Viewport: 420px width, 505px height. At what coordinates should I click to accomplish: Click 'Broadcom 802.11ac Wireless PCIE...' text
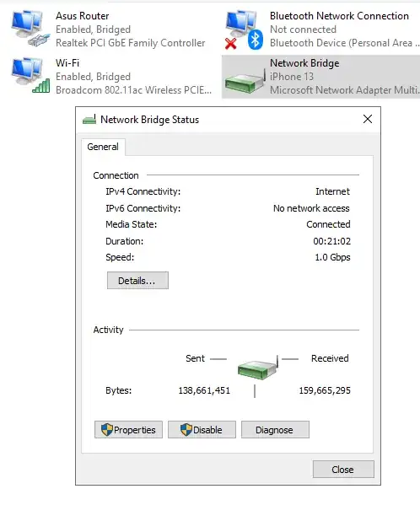click(133, 90)
